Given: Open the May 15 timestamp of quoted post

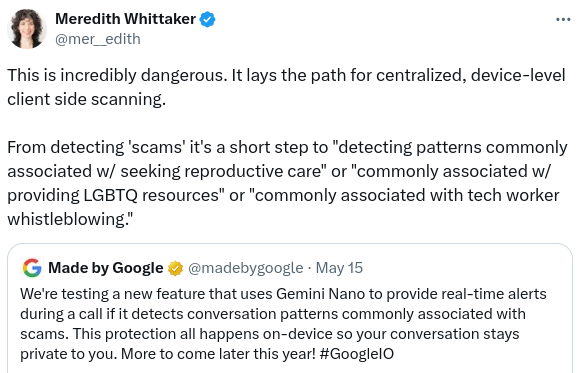Looking at the screenshot, I should pos(339,268).
